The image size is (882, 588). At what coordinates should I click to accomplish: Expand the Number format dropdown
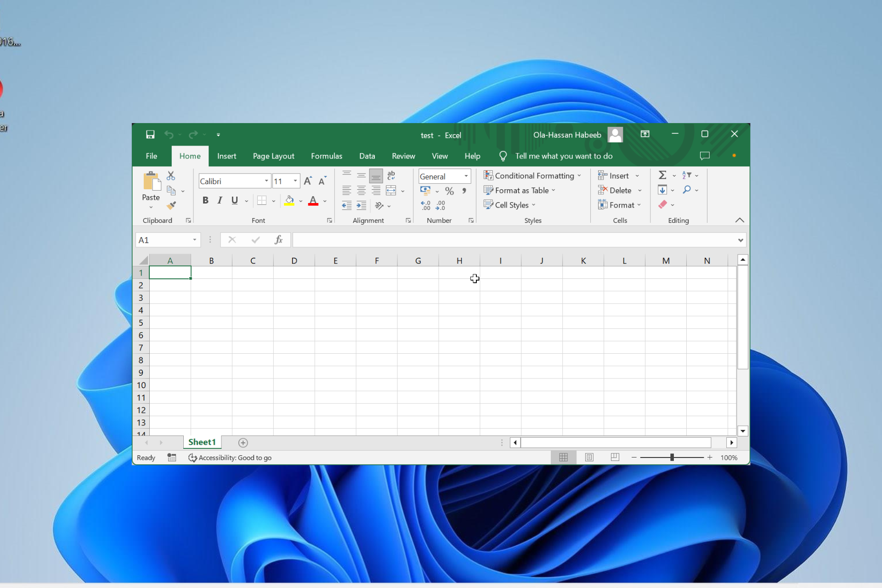466,176
